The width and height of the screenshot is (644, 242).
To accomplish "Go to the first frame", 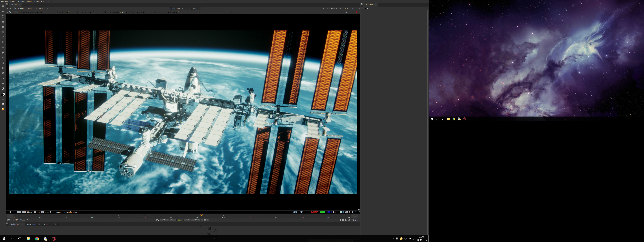I will click(x=164, y=220).
